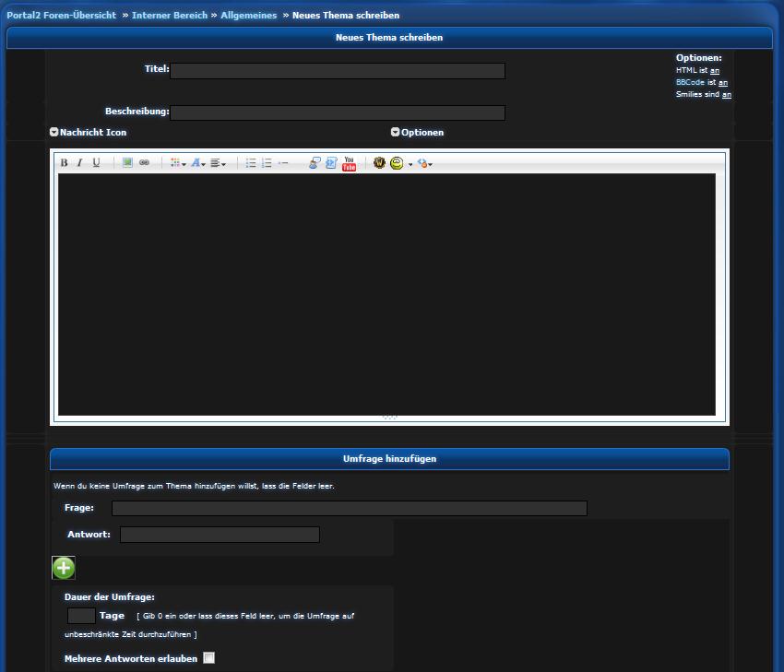The image size is (784, 672).
Task: Toggle underline formatting in the editor
Action: click(x=96, y=163)
